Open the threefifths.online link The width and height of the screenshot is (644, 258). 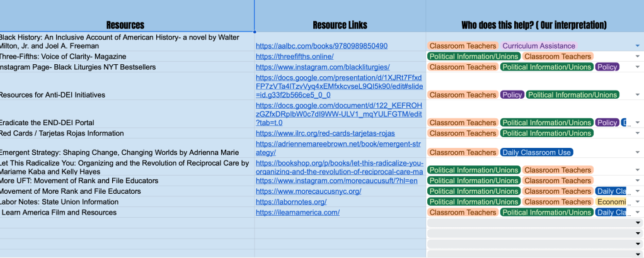tap(294, 57)
